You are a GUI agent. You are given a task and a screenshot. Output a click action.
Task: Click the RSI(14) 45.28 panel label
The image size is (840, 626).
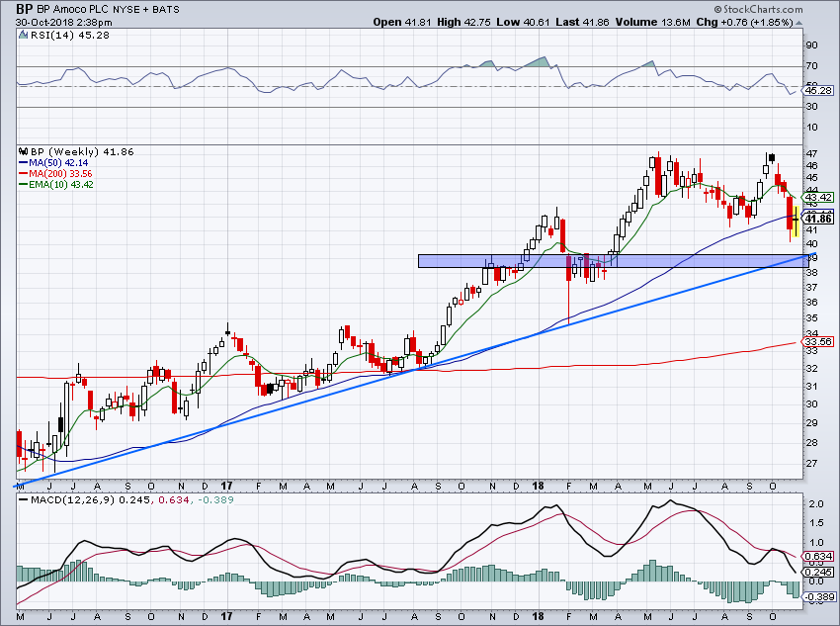click(69, 35)
